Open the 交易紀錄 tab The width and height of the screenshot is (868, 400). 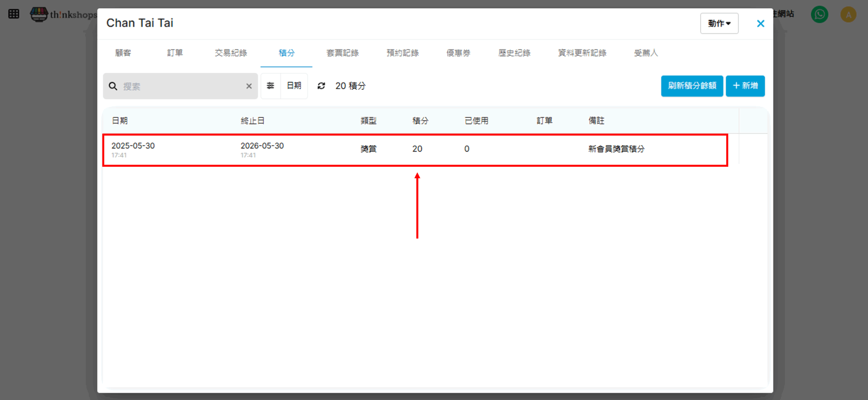tap(231, 53)
